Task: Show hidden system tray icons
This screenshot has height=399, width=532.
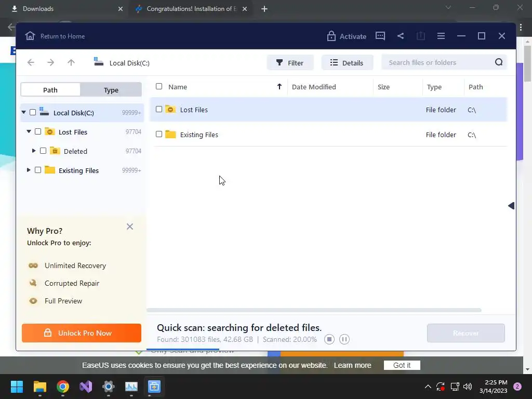Action: (428, 387)
